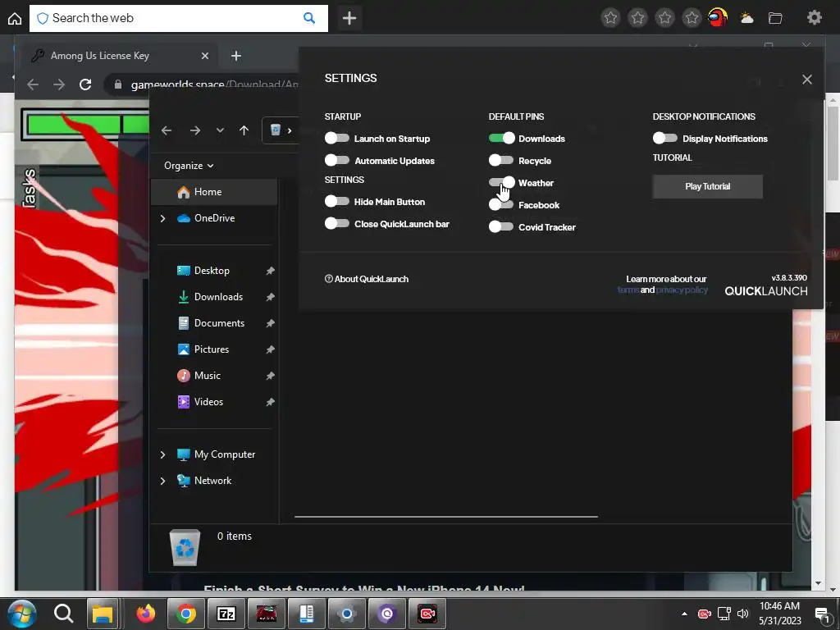Open Chrome from the taskbar

186,614
